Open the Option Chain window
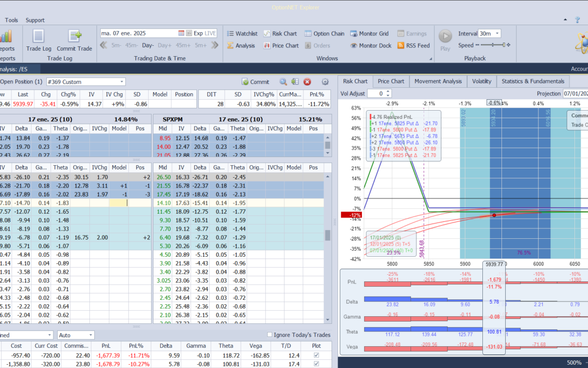Image resolution: width=588 pixels, height=368 pixels. click(324, 34)
